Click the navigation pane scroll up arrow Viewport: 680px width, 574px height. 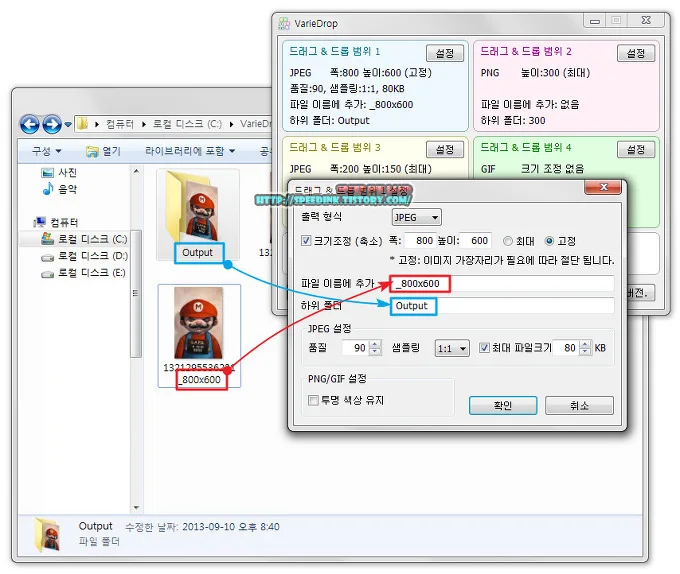(x=136, y=171)
